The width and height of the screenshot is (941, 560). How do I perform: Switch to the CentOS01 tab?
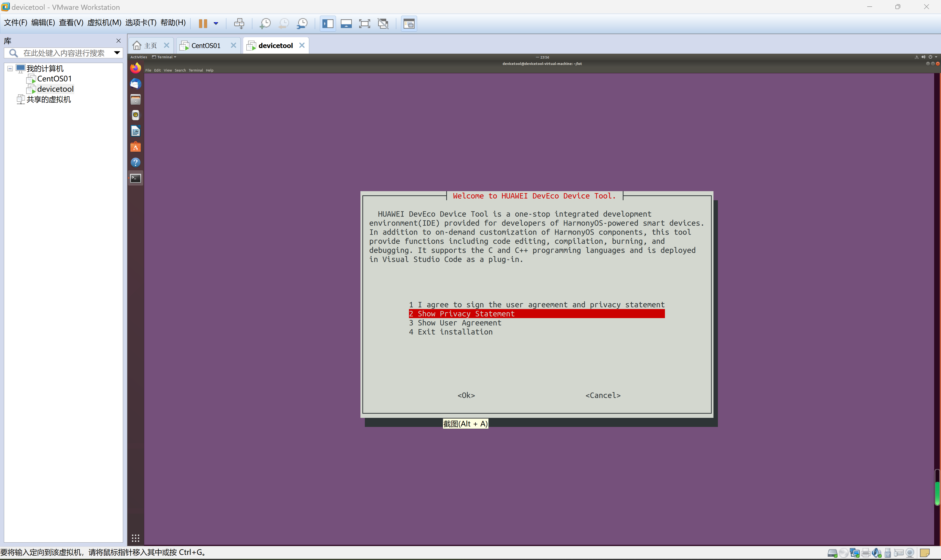[x=206, y=46]
